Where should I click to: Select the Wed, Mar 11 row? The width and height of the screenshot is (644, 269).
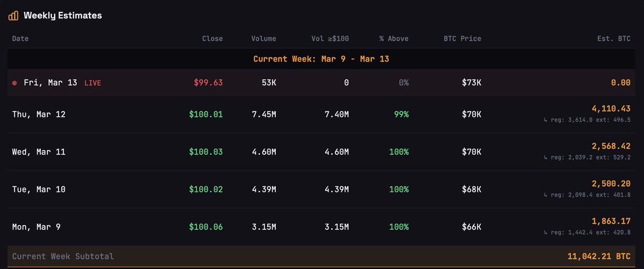pyautogui.click(x=39, y=152)
